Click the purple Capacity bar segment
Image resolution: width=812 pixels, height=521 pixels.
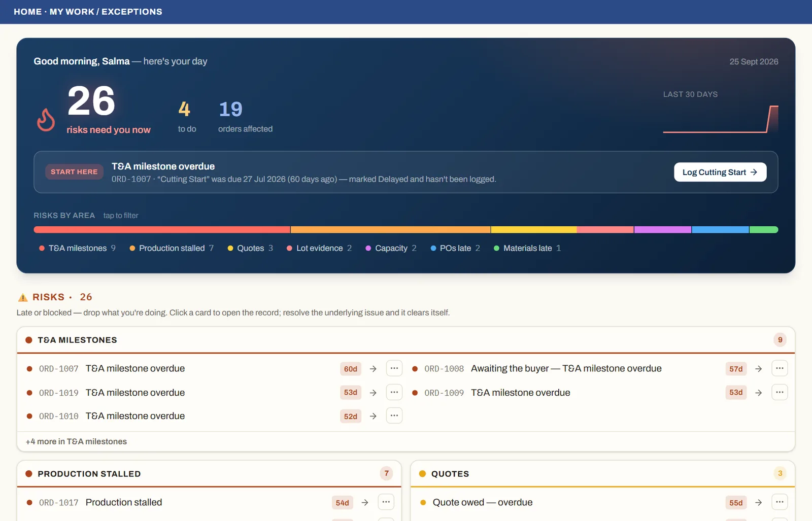pyautogui.click(x=663, y=230)
